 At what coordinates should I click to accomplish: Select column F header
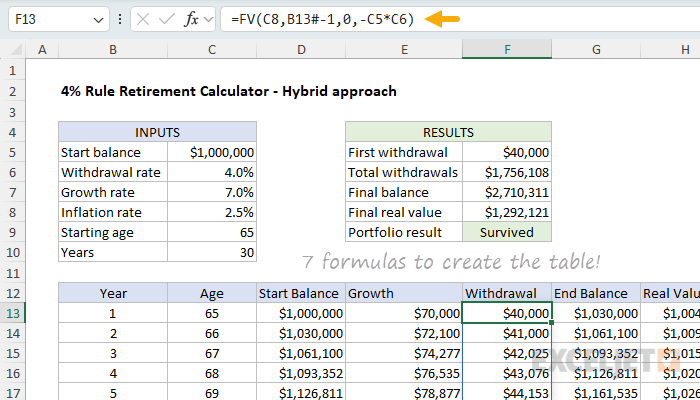point(507,49)
